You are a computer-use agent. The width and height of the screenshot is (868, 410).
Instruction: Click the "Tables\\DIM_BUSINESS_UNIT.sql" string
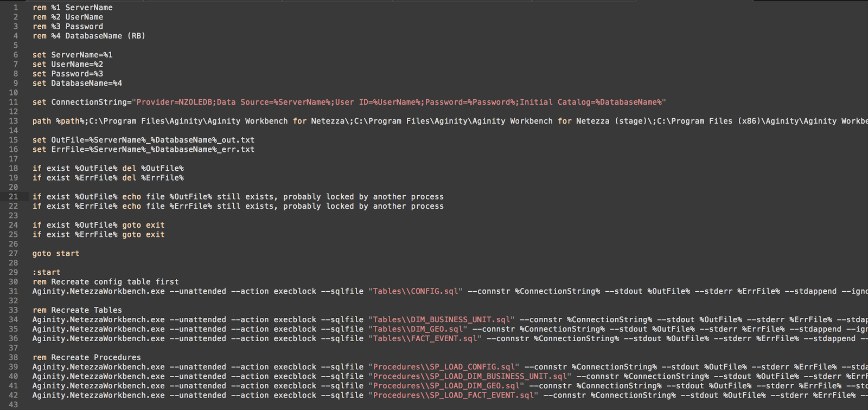[442, 319]
